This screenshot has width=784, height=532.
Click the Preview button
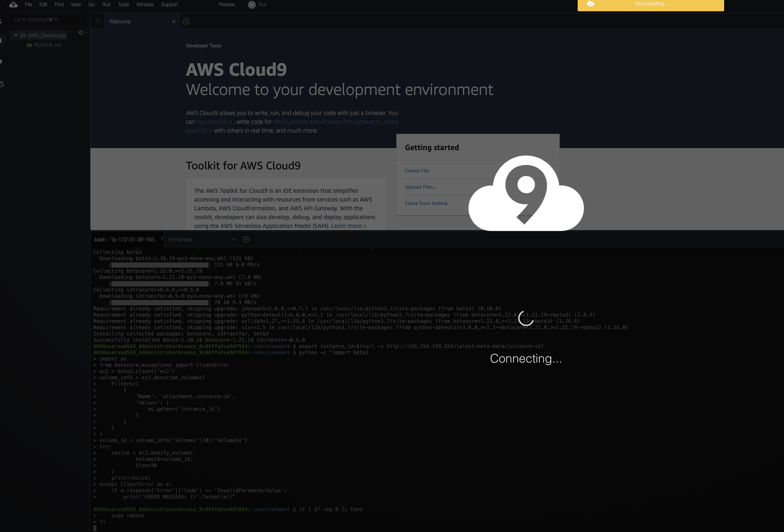click(226, 5)
